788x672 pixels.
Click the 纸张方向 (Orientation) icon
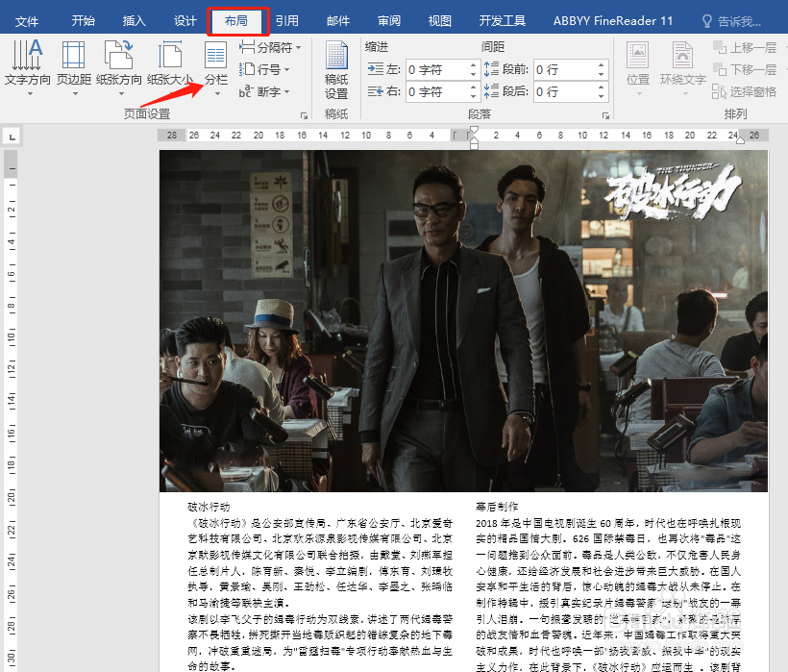(119, 65)
